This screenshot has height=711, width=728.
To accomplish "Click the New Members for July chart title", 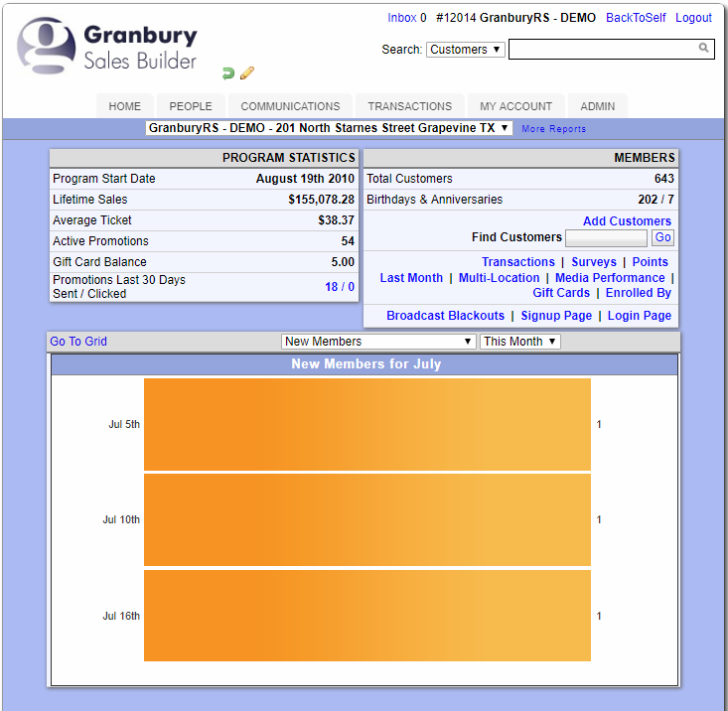I will click(x=365, y=363).
